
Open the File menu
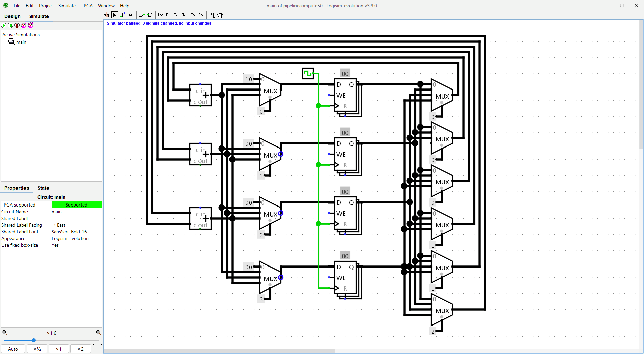coord(17,6)
